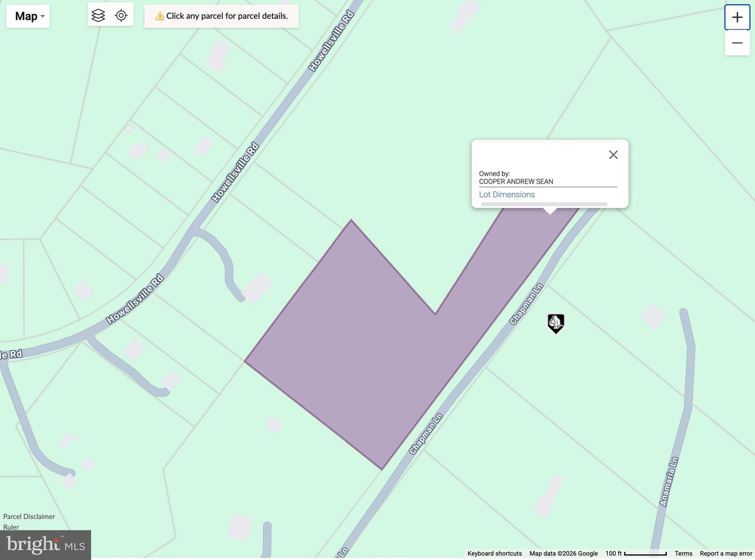Viewport: 755px width, 560px height.
Task: Click the yellow warning triangle in the banner
Action: click(x=160, y=16)
